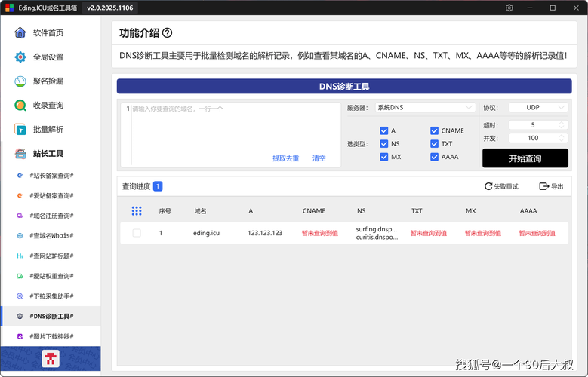This screenshot has height=377, width=588.
Task: Open 全局设置 gear icon in sidebar
Action: point(20,57)
